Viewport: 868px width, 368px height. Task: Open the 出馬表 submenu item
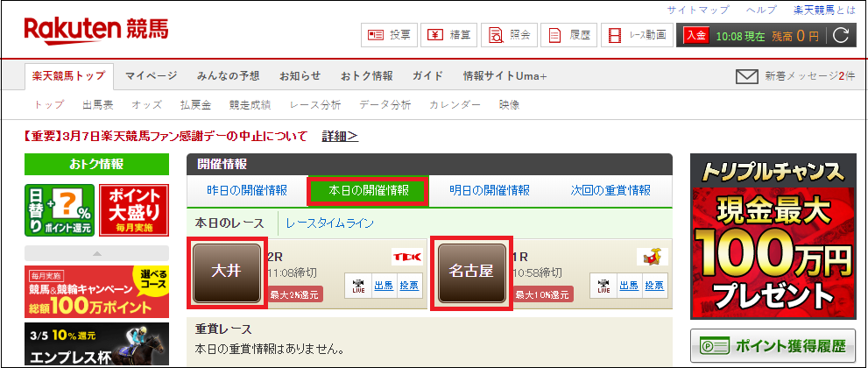(x=98, y=104)
